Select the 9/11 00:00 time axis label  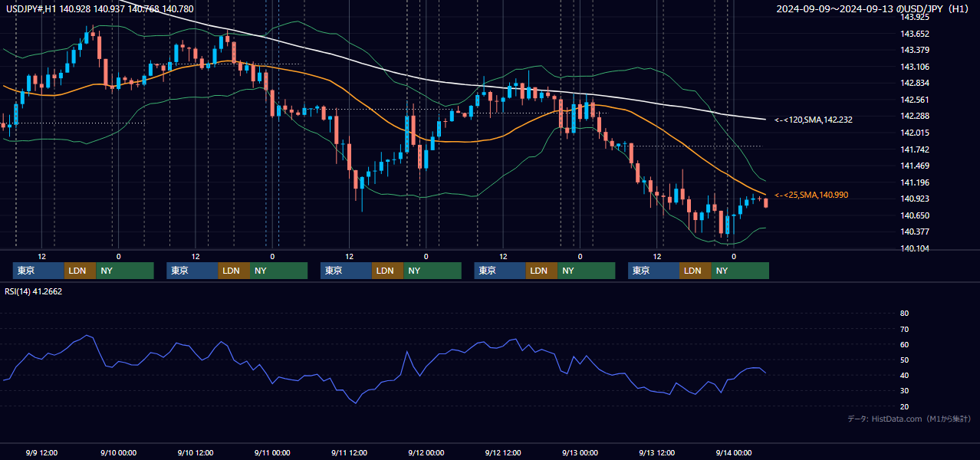pos(272,452)
